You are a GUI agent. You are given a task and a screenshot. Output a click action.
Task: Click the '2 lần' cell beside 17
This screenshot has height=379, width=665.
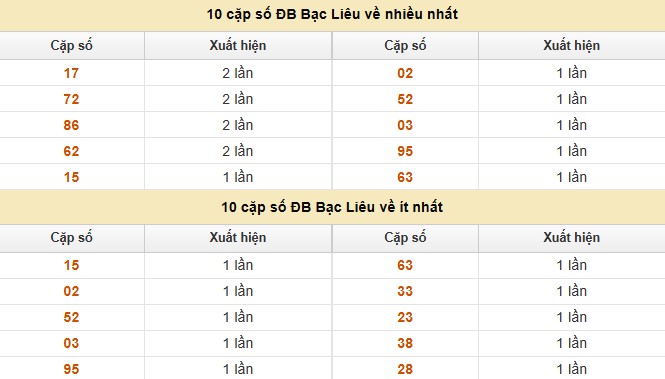[238, 73]
